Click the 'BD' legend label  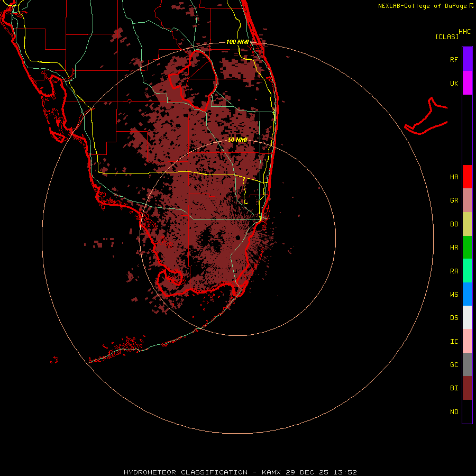454,224
